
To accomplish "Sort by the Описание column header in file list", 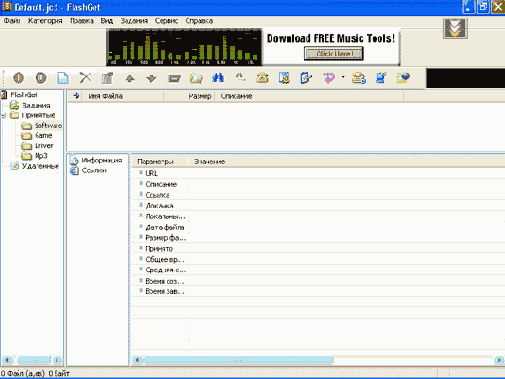I will tap(309, 96).
